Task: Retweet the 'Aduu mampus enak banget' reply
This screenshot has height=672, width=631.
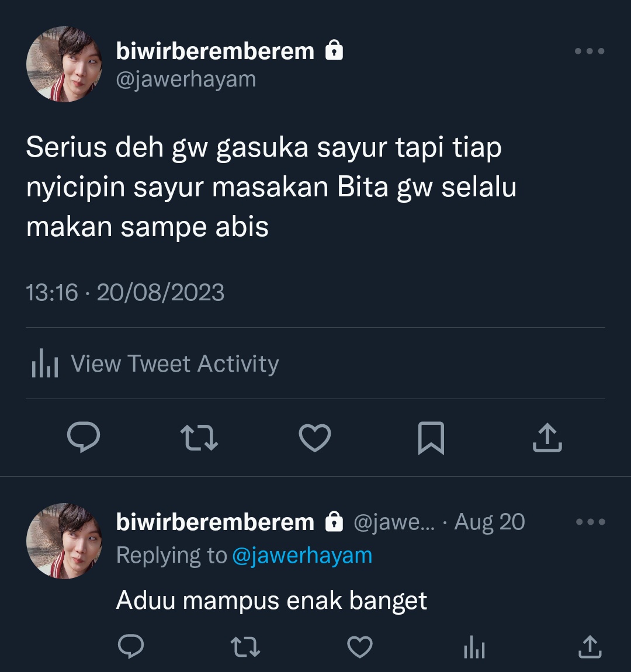Action: point(245,646)
